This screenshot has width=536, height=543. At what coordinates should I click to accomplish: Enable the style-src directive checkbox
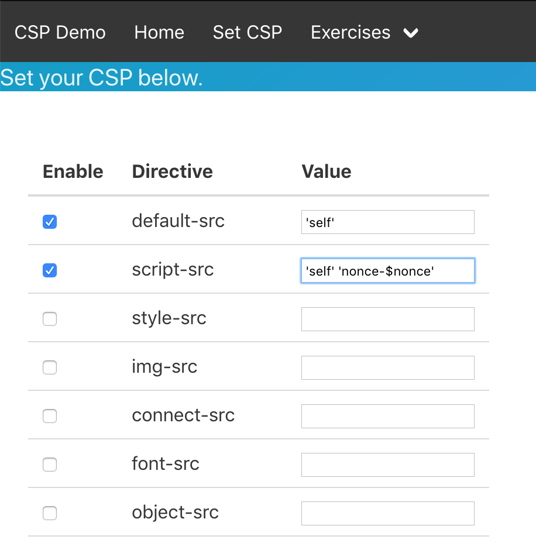pyautogui.click(x=50, y=319)
